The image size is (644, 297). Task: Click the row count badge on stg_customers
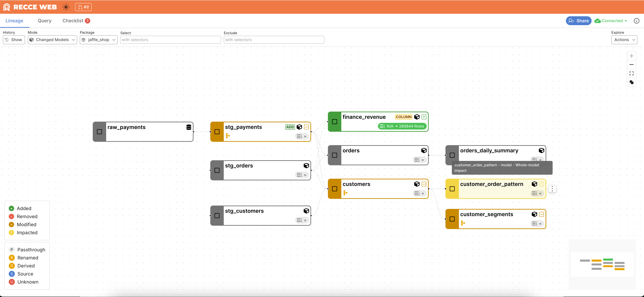click(302, 220)
